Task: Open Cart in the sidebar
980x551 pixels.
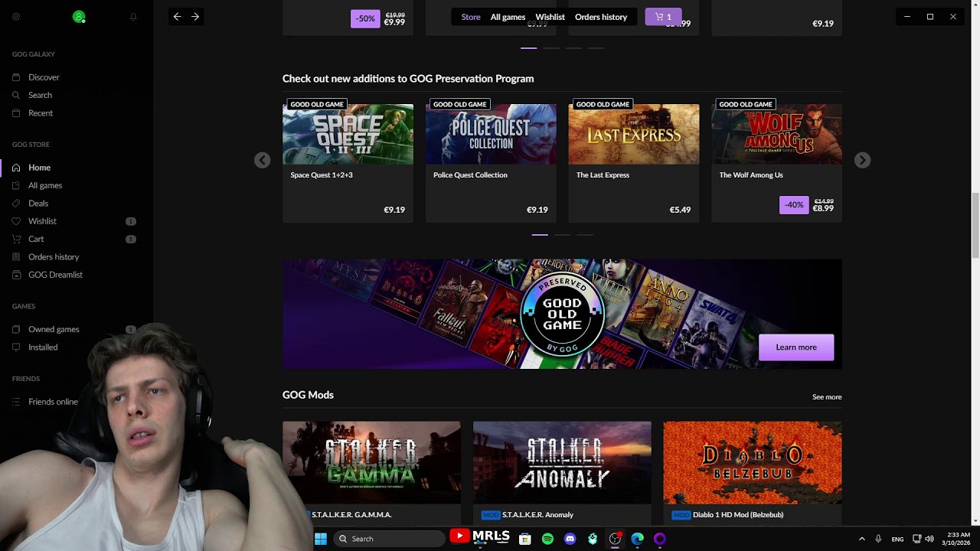Action: tap(36, 239)
